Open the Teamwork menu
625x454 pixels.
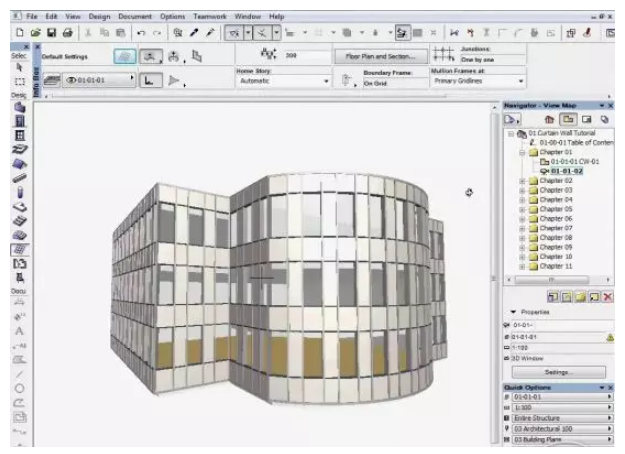210,16
